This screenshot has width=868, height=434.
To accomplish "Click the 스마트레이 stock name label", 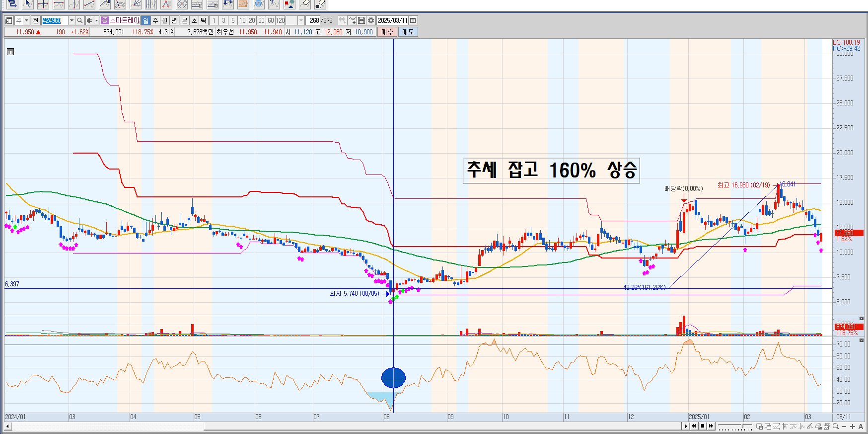I will tap(124, 20).
